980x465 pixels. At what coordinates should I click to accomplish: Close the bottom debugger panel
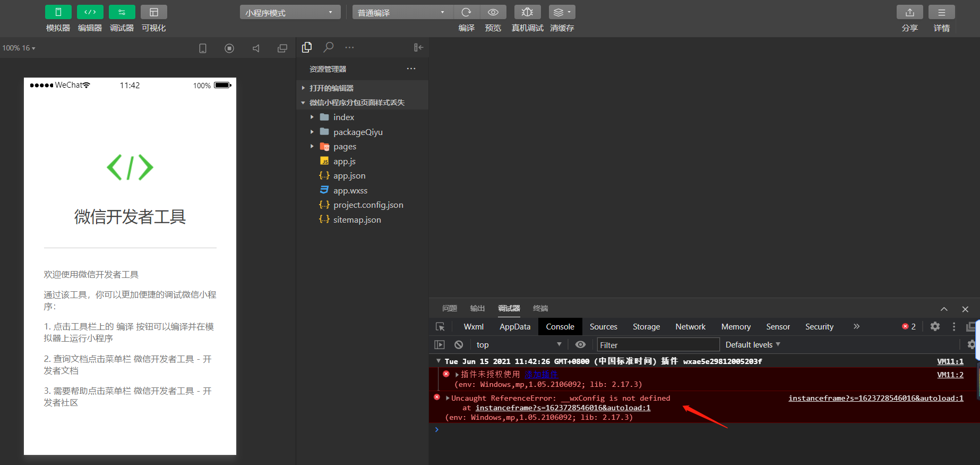pyautogui.click(x=965, y=309)
